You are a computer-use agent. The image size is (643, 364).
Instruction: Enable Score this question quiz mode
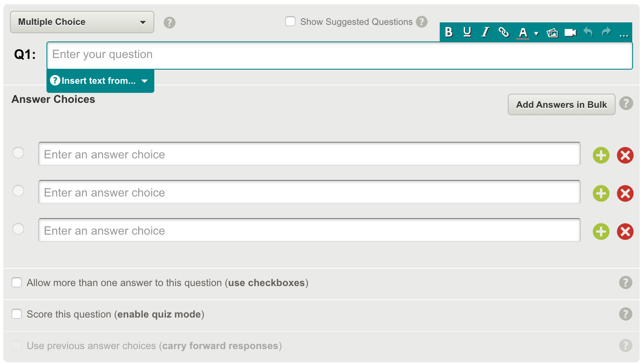[17, 314]
